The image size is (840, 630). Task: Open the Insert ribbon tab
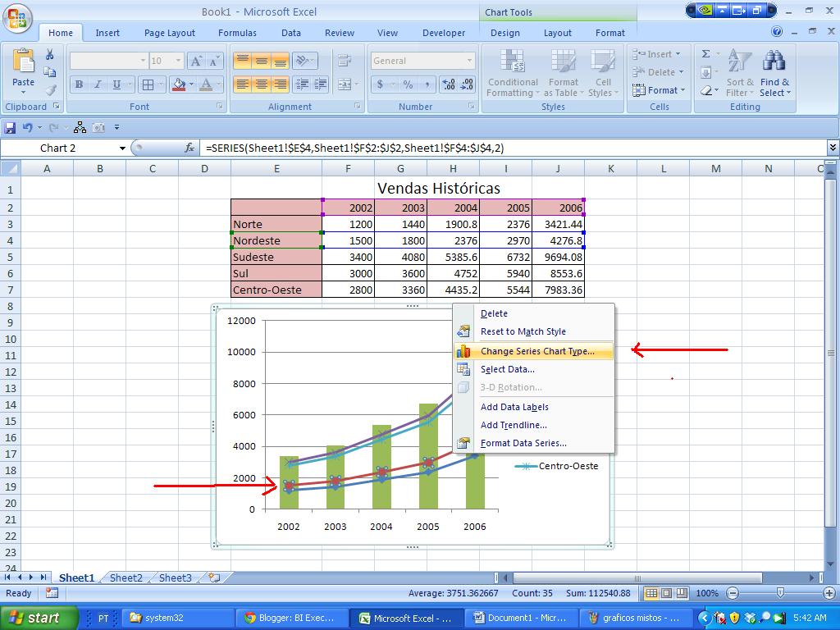tap(107, 33)
